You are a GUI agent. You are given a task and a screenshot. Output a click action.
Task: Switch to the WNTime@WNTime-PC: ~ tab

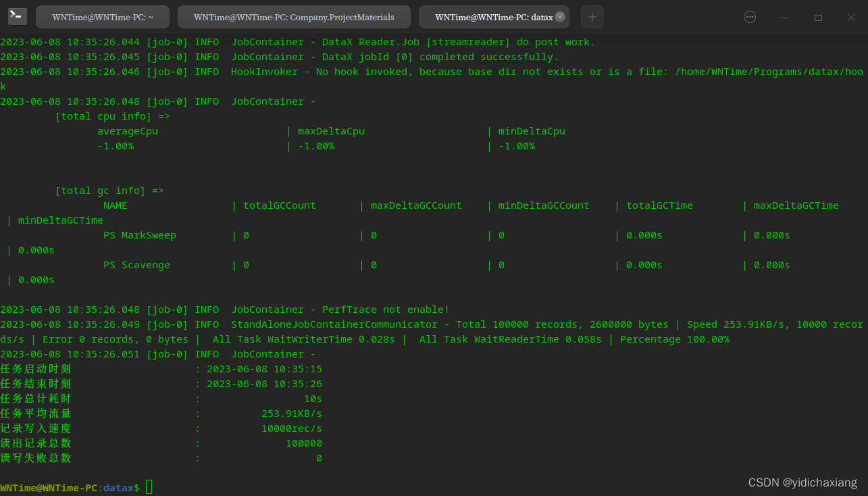[103, 17]
